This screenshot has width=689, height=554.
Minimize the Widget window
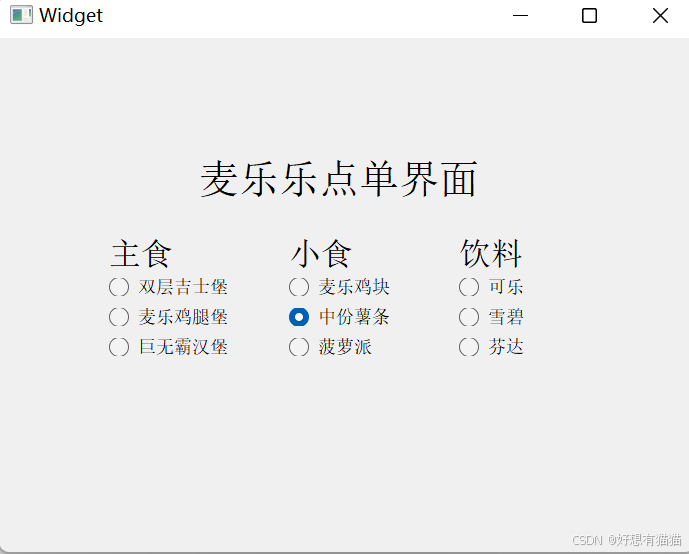click(520, 16)
